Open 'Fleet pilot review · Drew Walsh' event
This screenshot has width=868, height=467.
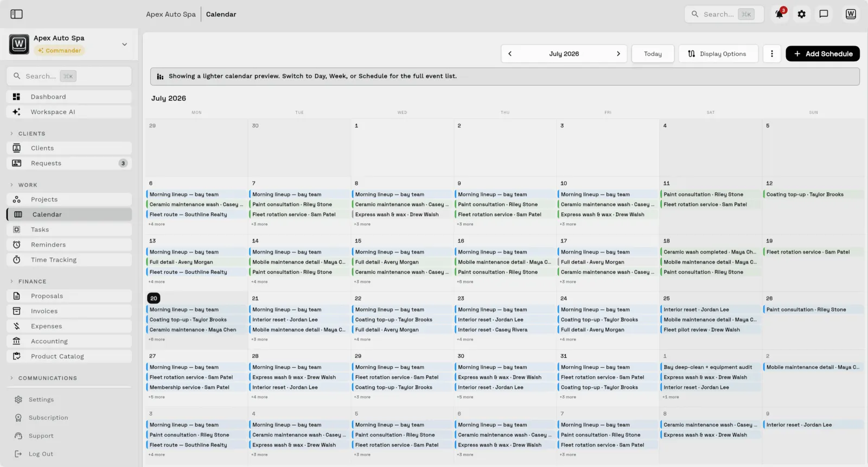711,330
